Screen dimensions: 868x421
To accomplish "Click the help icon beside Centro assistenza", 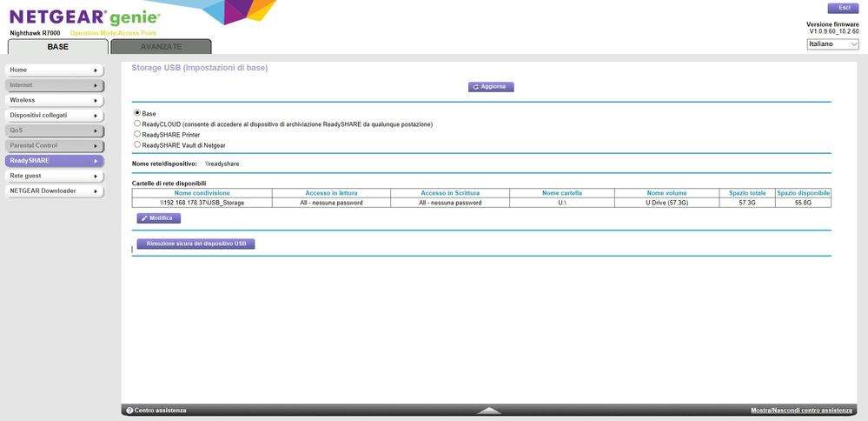I will pyautogui.click(x=129, y=411).
